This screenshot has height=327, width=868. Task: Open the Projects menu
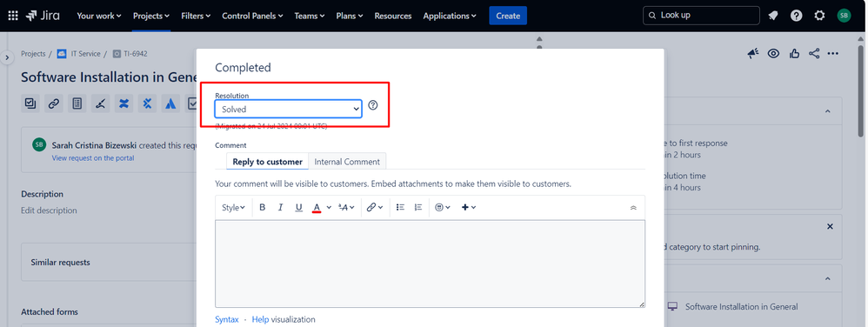151,16
